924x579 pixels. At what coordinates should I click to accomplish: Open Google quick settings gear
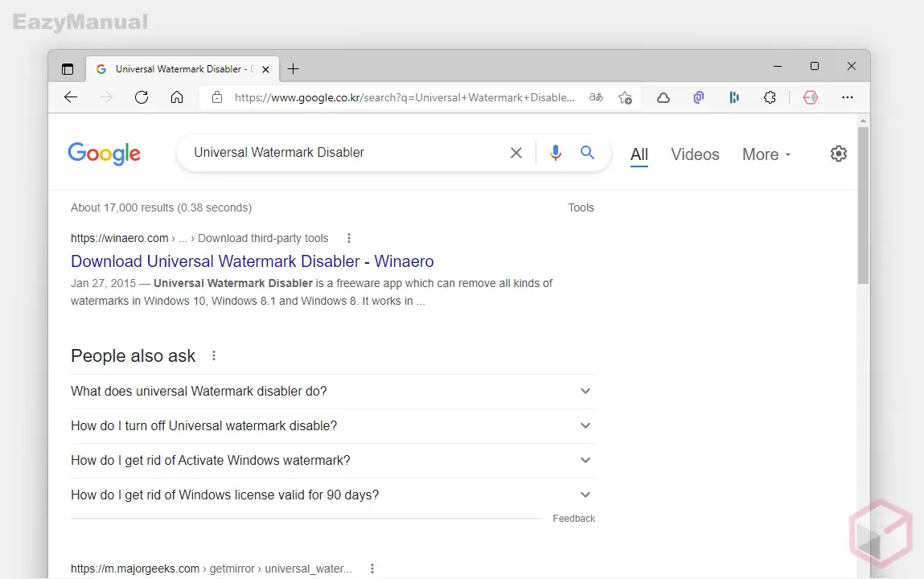(839, 154)
